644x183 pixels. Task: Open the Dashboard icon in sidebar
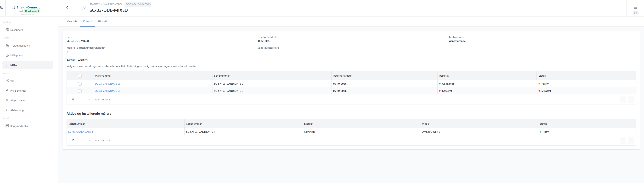point(7,30)
